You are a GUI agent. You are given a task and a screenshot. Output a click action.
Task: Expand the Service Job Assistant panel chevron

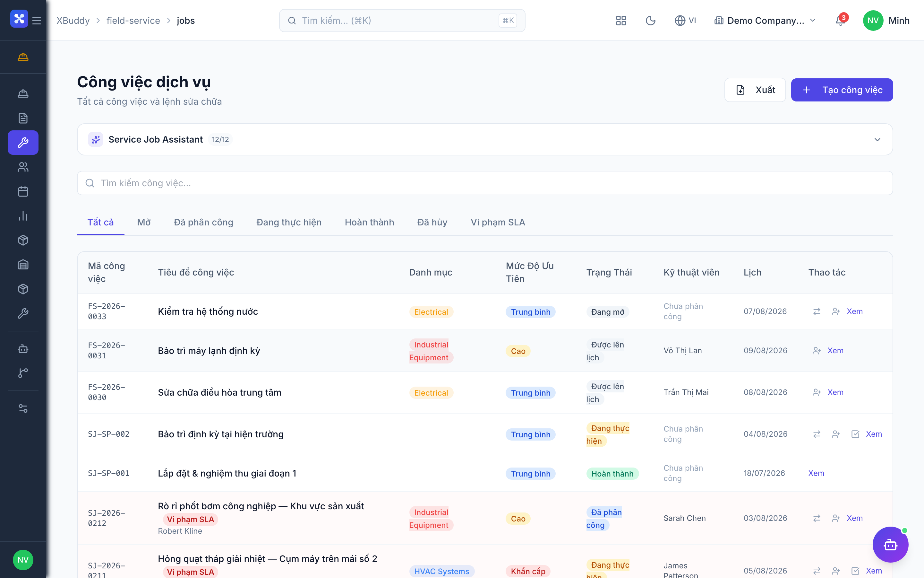877,140
